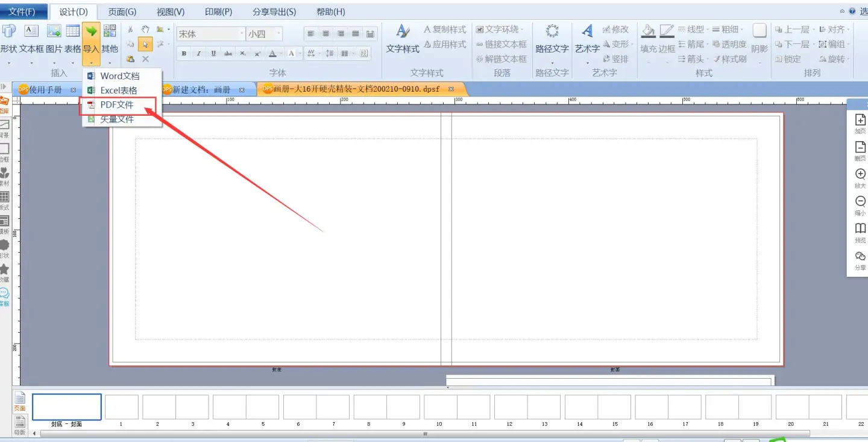
Task: Click 缩小 to zoom out
Action: pos(860,206)
